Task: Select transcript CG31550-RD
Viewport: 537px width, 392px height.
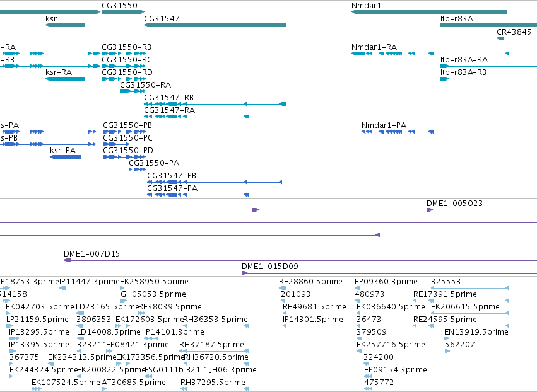Action: click(x=124, y=79)
